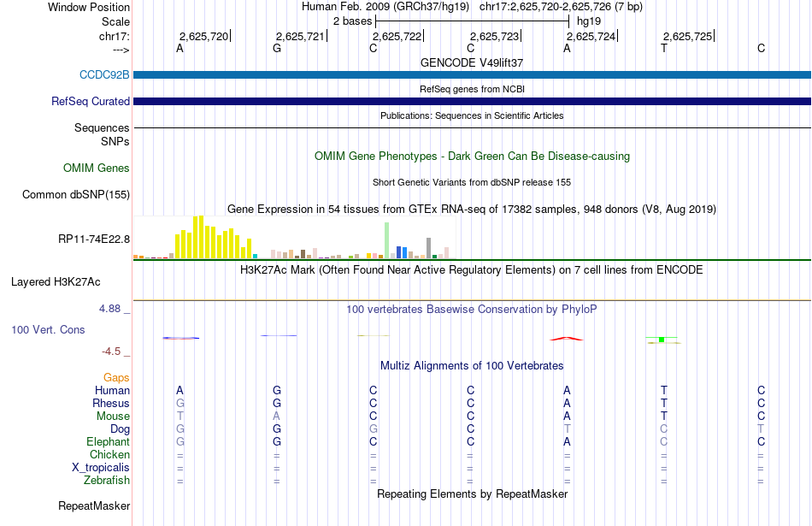The image size is (812, 526).
Task: Click the SNPs track label
Action: coord(115,141)
